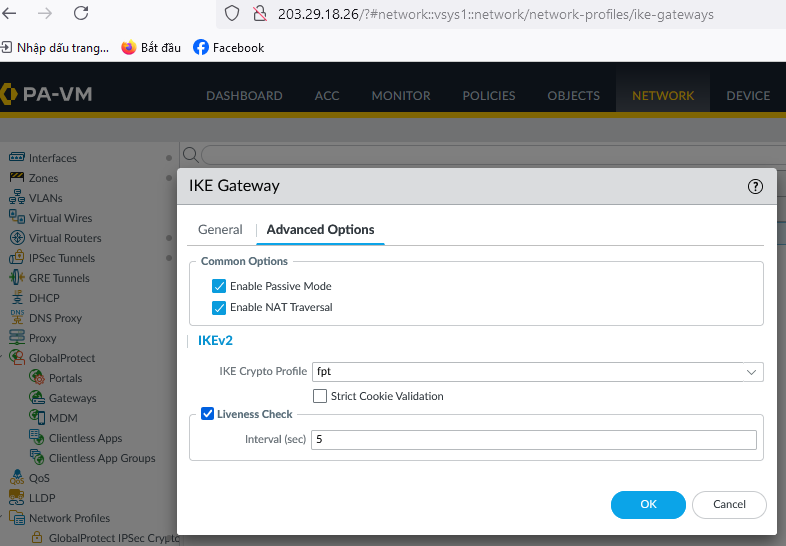Select the Virtual Routers icon
786x546 pixels.
pos(17,238)
